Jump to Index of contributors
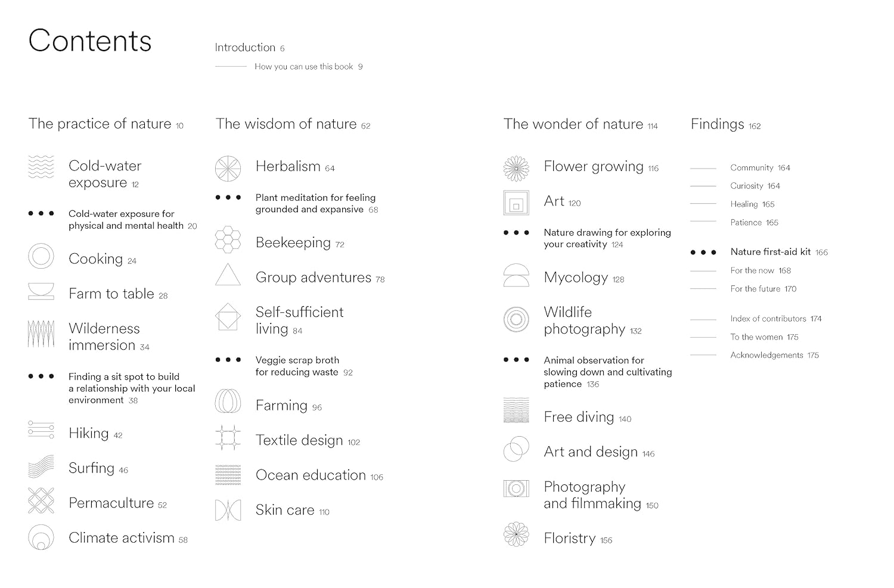Image resolution: width=894 pixels, height=588 pixels. click(x=768, y=319)
